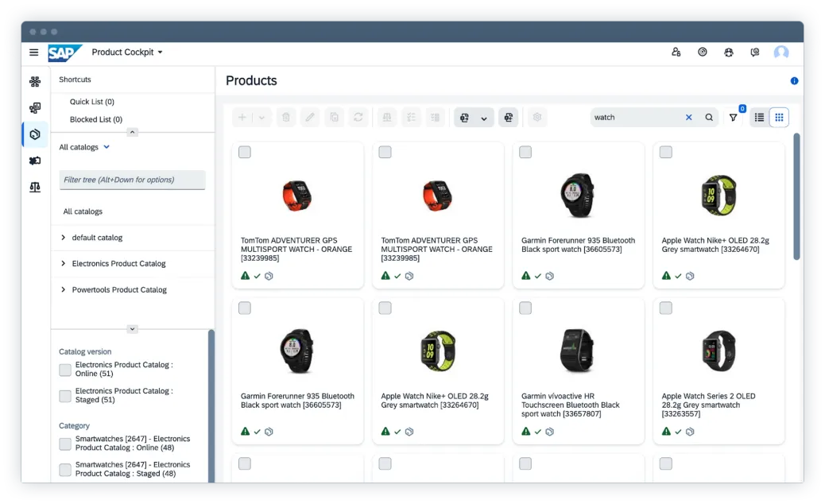
Task: Switch to grid view
Action: click(779, 118)
